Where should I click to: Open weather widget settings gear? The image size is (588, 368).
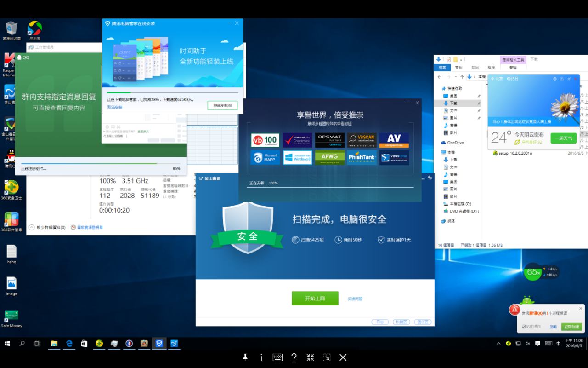(x=555, y=79)
